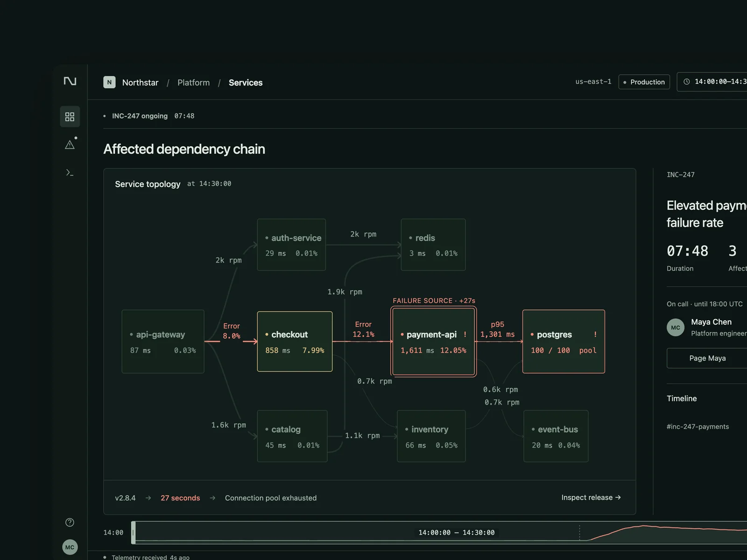This screenshot has width=747, height=560.
Task: Click the N workspace badge icon
Action: 109,82
